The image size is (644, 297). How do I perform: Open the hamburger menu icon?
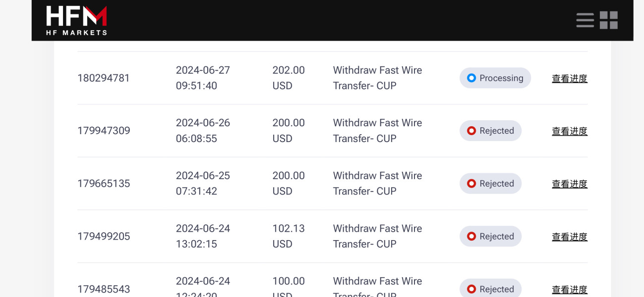click(x=585, y=20)
